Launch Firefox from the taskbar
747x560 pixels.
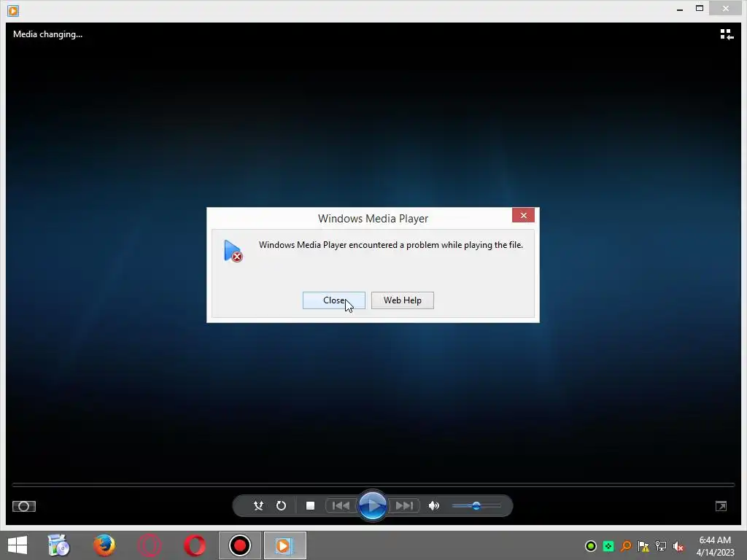(104, 545)
